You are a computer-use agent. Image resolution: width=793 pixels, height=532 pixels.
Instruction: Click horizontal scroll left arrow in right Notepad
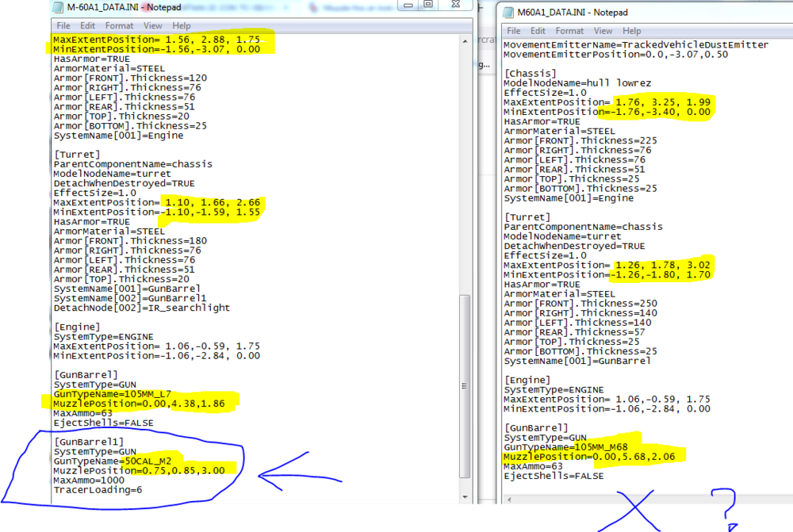509,499
